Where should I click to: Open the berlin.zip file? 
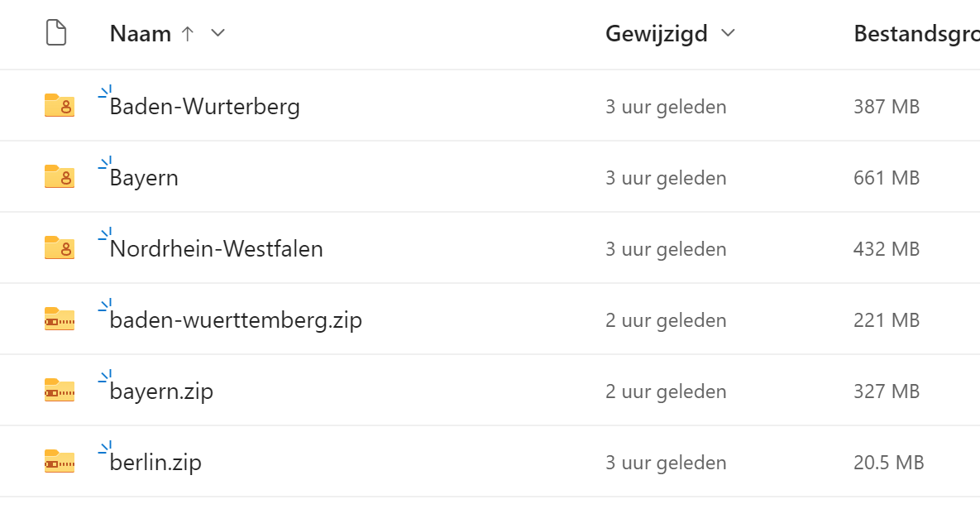(x=155, y=463)
